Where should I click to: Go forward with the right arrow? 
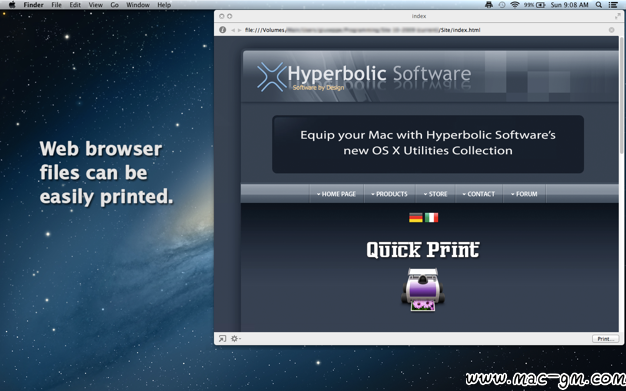239,30
